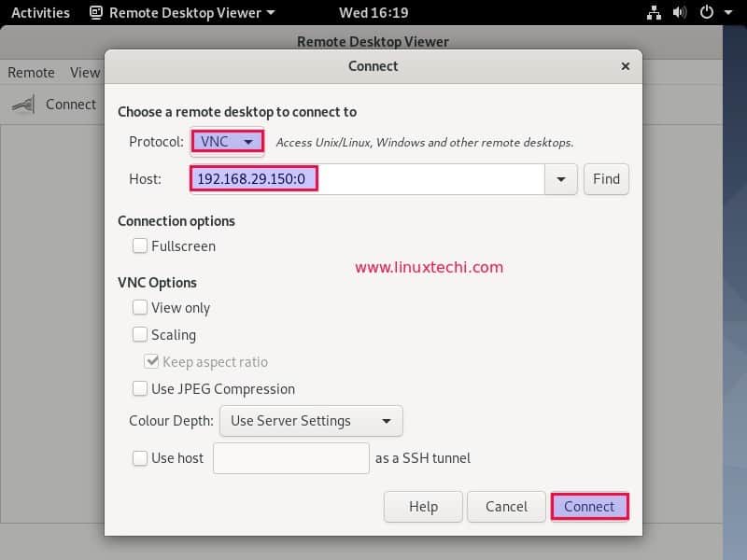Enable Use JPEG Compression

point(140,388)
